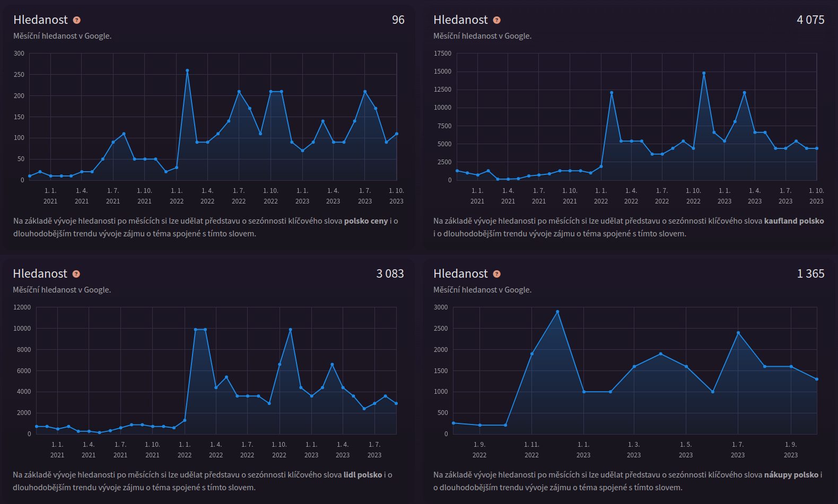The width and height of the screenshot is (838, 504).
Task: Click the x-axis label '1. 11. 2022'
Action: coord(531,450)
